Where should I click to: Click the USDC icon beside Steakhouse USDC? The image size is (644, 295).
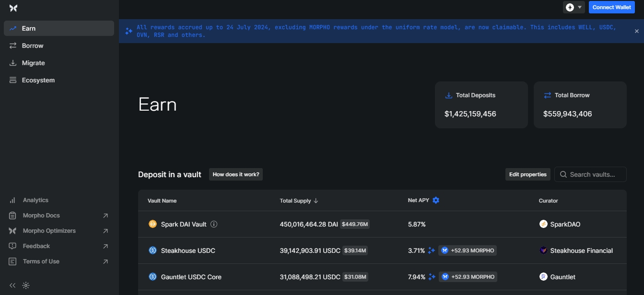click(153, 250)
